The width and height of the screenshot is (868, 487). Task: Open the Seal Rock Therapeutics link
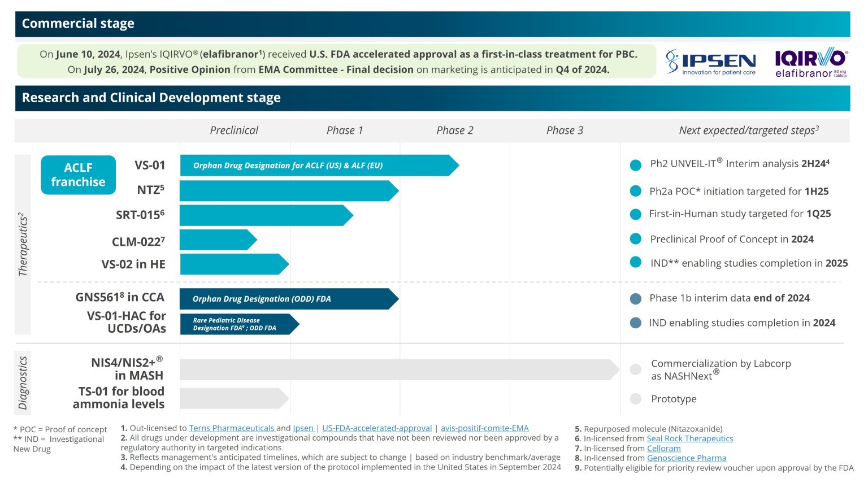(689, 438)
